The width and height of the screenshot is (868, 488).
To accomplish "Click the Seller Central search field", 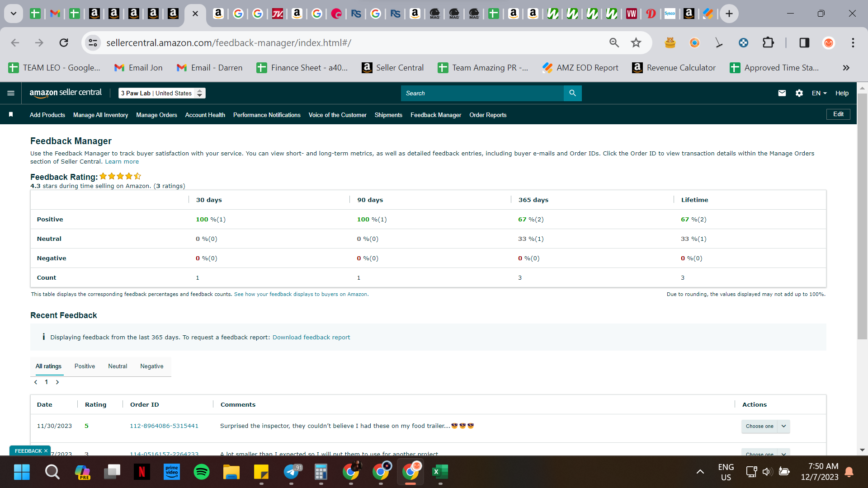I will tap(482, 93).
